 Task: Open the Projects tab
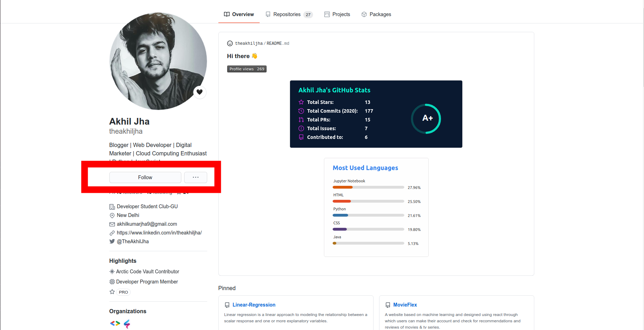[337, 14]
